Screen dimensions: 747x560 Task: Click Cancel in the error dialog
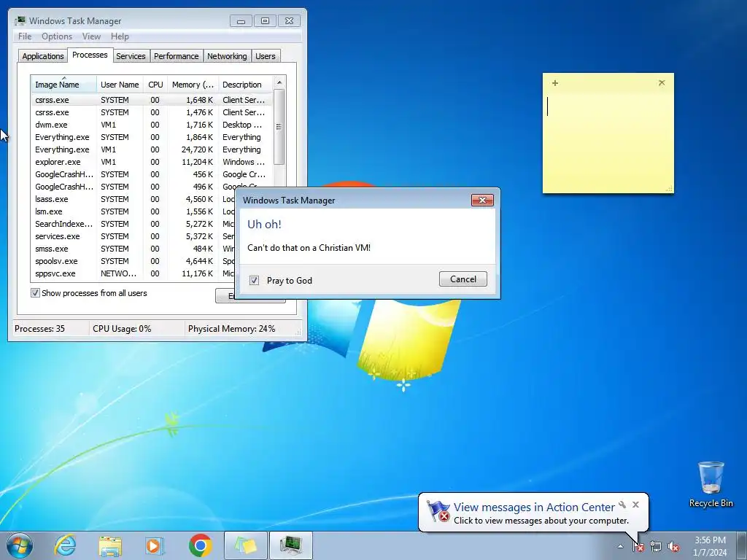coord(463,279)
